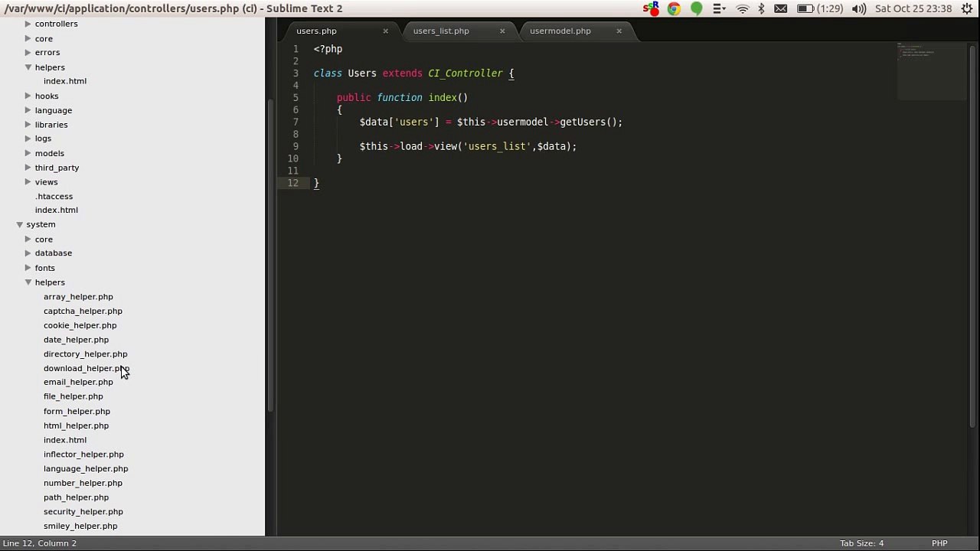Screen dimensions: 980x551
Task: Click the sidebar vertical scrollbar
Action: pyautogui.click(x=269, y=255)
